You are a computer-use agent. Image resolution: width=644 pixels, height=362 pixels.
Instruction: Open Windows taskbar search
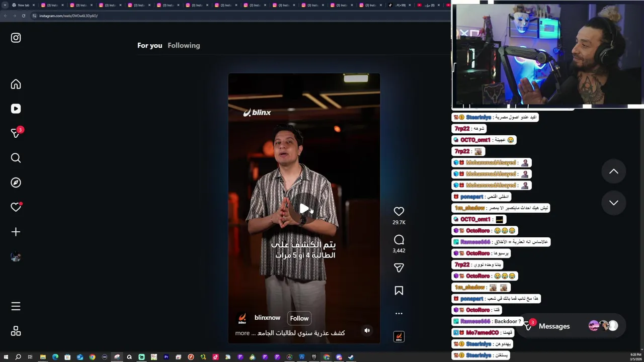point(18,357)
